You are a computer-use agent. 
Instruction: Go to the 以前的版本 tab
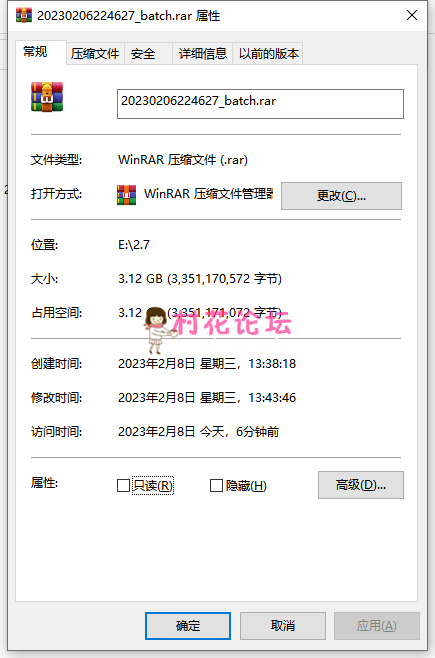[x=268, y=54]
